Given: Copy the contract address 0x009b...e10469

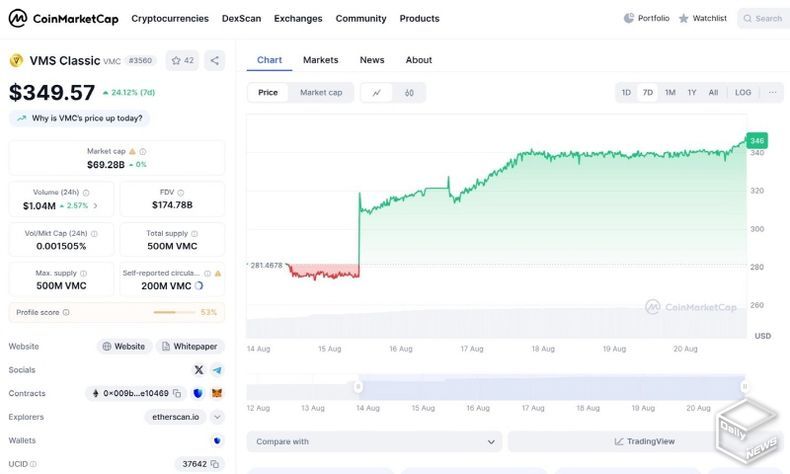Looking at the screenshot, I should click(177, 393).
